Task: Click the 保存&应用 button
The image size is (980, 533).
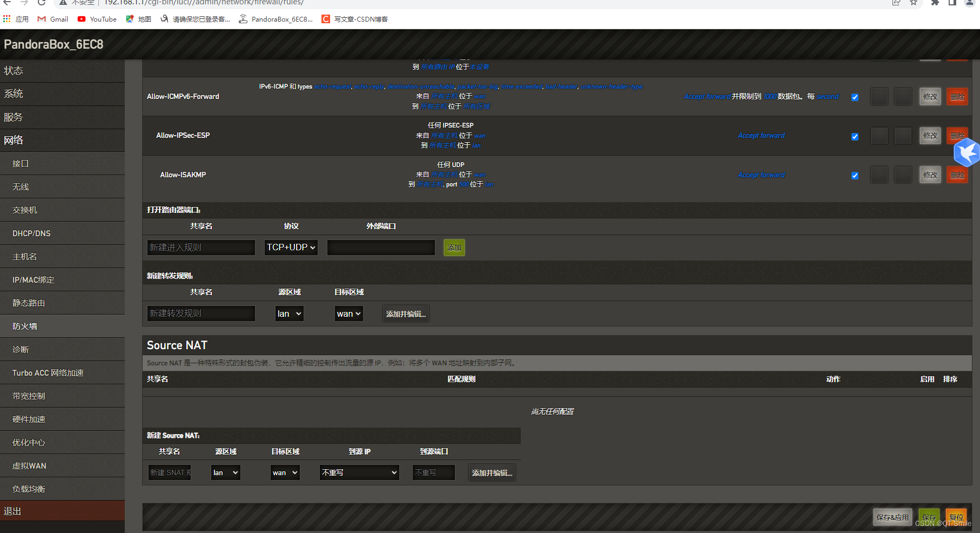Action: coord(892,517)
